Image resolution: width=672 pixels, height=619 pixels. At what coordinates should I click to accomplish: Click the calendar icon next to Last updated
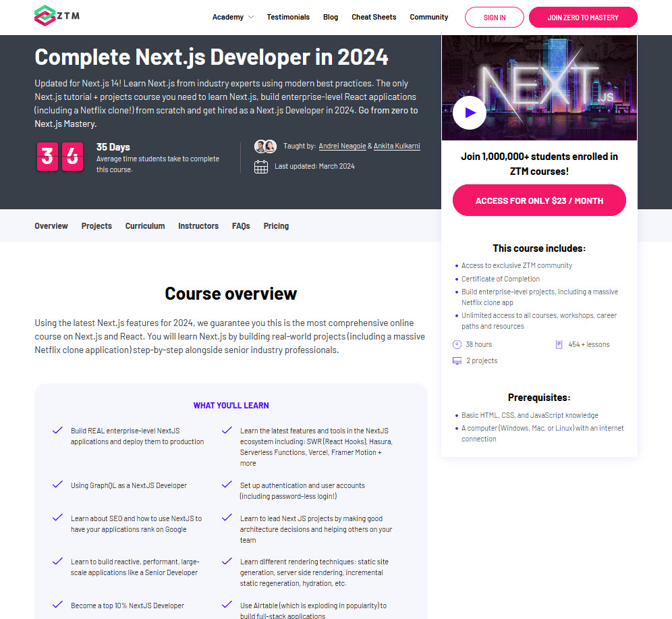click(261, 167)
